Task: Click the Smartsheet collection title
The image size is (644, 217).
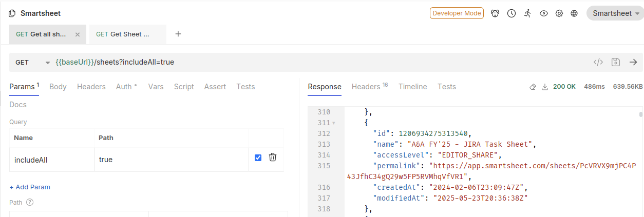Action: 41,13
